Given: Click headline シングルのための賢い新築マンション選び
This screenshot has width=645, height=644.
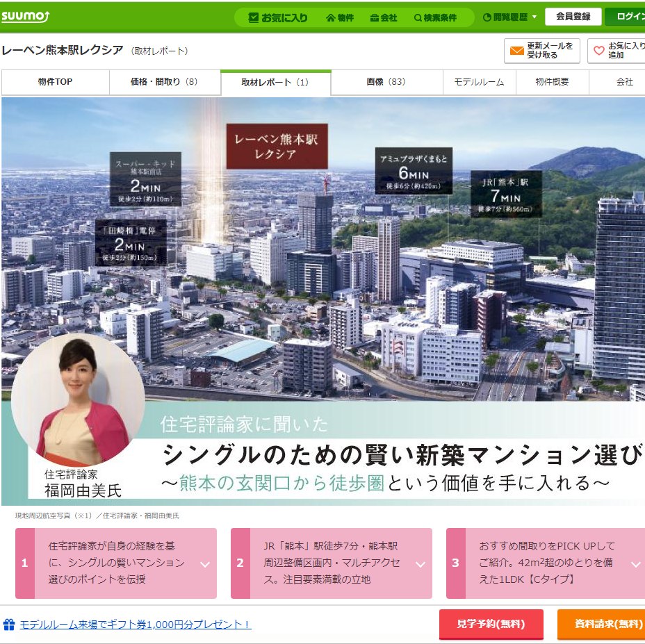Looking at the screenshot, I should click(x=402, y=455).
